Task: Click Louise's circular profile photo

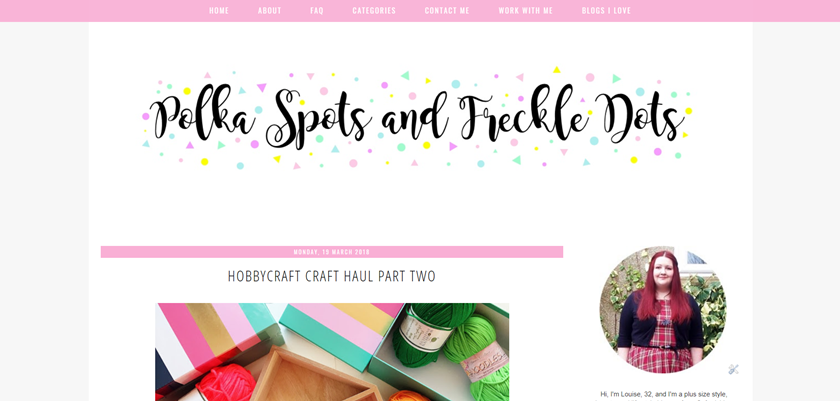Action: coord(663,310)
